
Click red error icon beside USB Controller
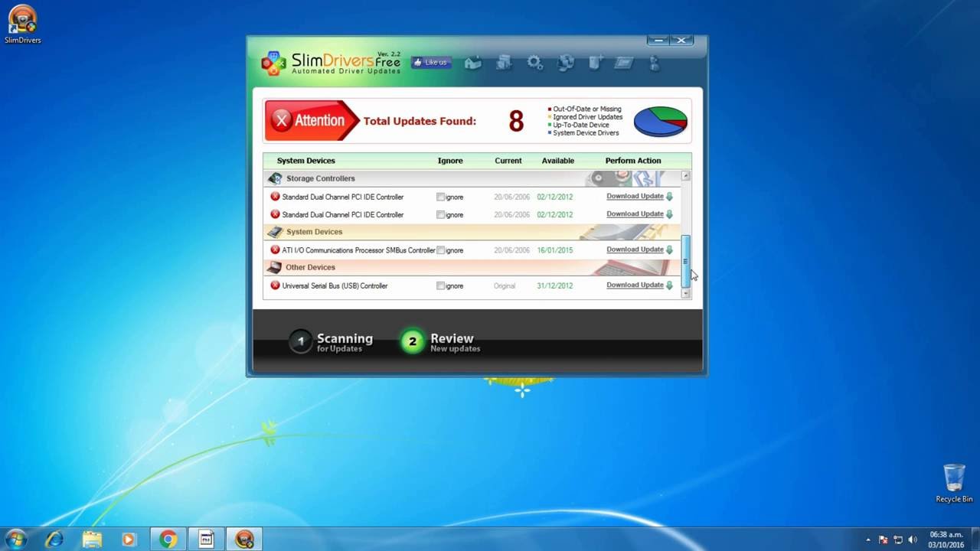(x=275, y=285)
